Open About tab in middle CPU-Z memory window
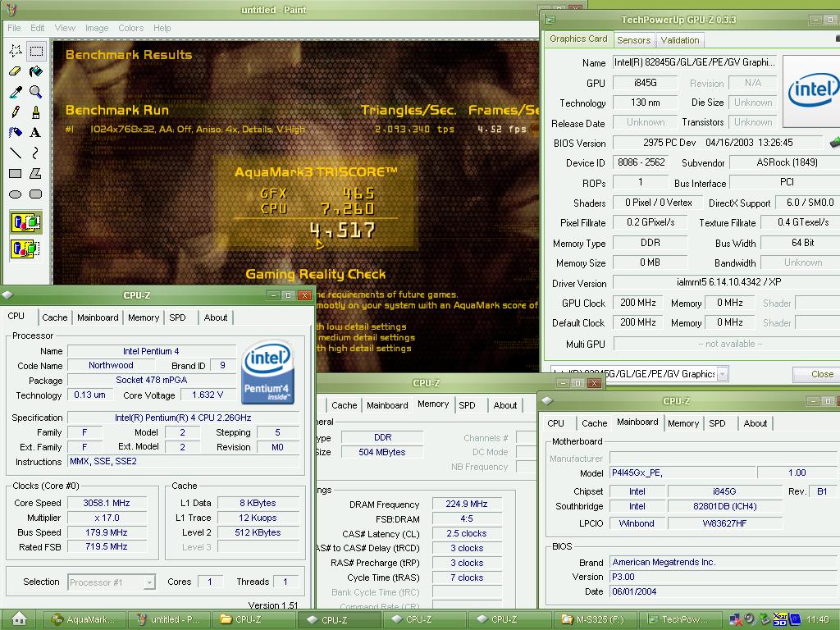The image size is (840, 630). point(505,405)
